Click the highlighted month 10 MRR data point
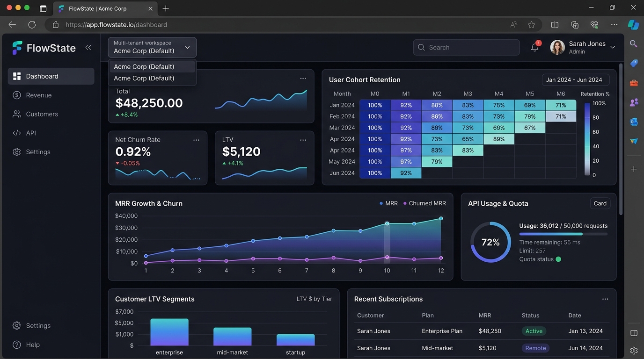This screenshot has width=644, height=359. 387,223
